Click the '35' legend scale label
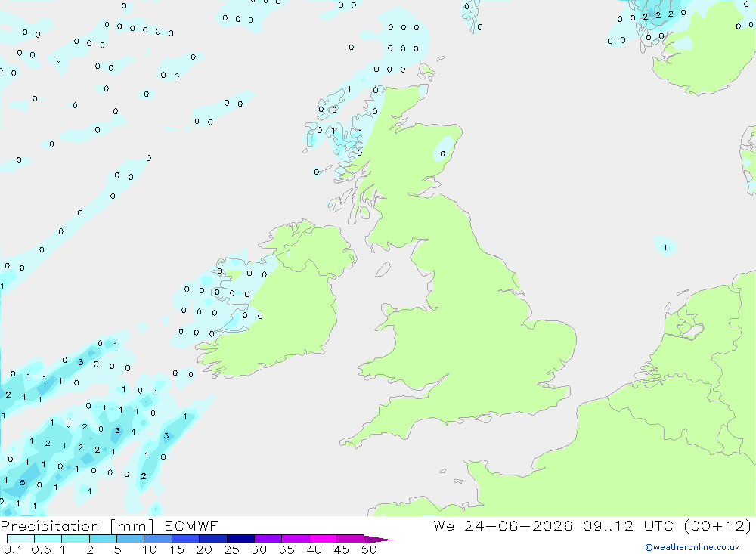 coord(287,549)
